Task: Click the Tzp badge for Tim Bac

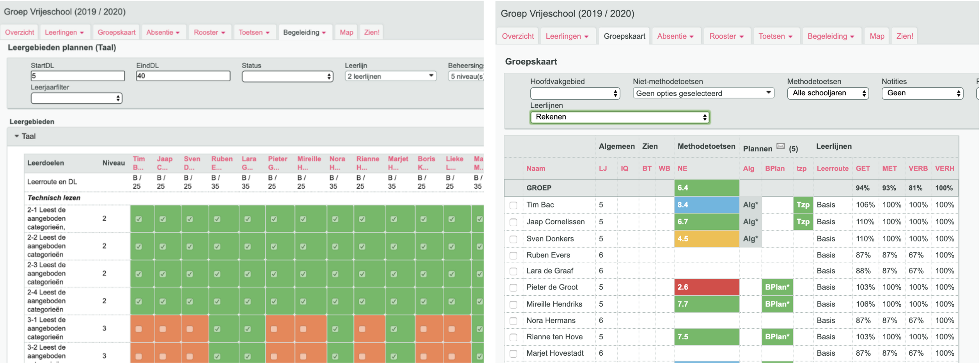Action: click(x=803, y=205)
